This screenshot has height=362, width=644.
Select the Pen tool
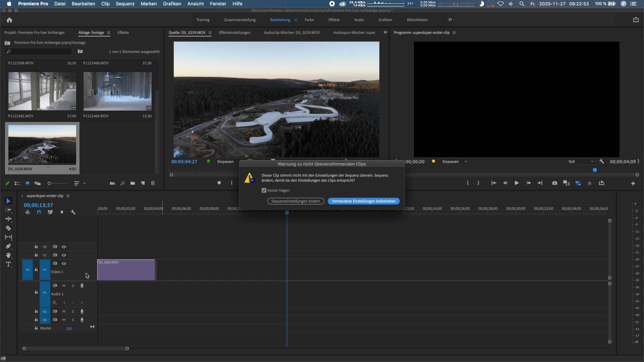tap(8, 246)
